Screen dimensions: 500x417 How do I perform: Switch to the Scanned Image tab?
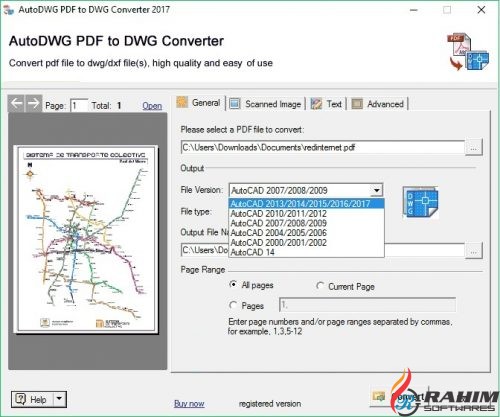click(266, 104)
